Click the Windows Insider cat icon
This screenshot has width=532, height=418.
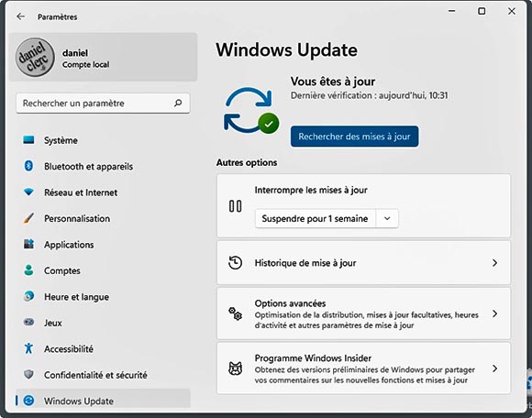click(235, 368)
